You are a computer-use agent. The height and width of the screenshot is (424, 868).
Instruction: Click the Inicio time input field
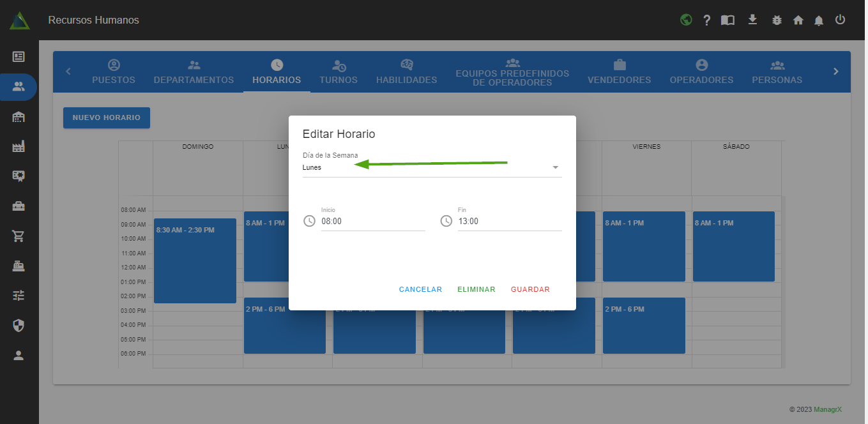click(372, 222)
